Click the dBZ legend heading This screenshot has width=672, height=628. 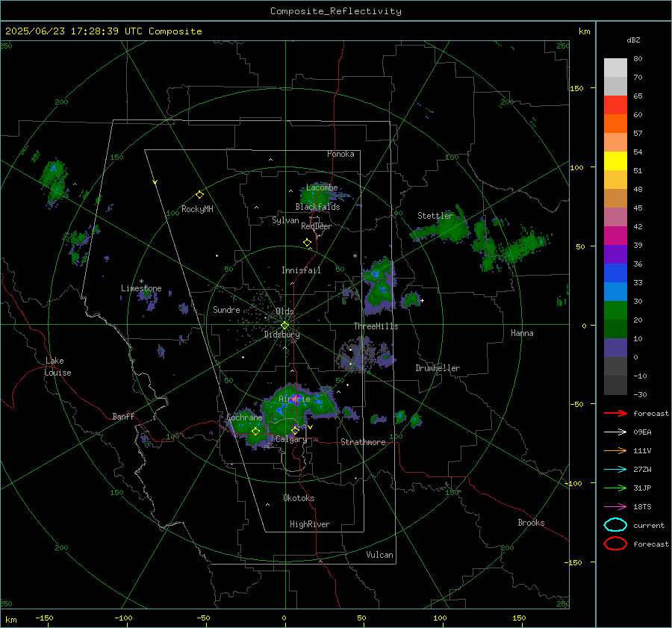point(633,40)
